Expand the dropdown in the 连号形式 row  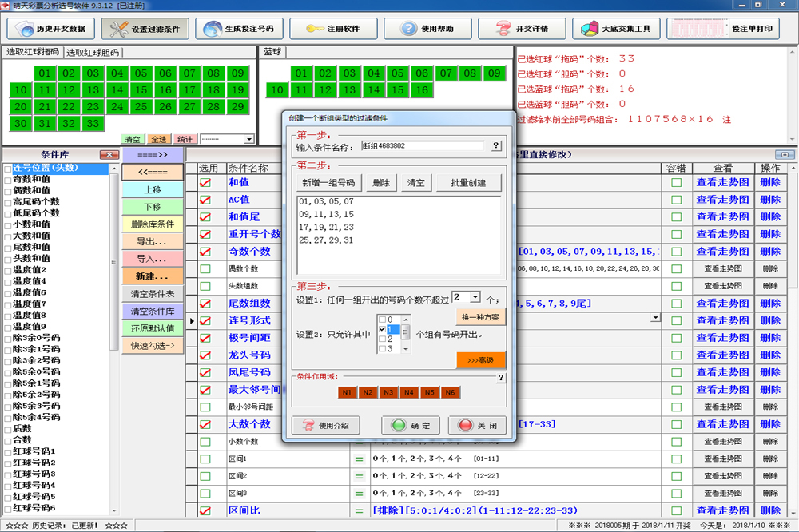(x=655, y=317)
